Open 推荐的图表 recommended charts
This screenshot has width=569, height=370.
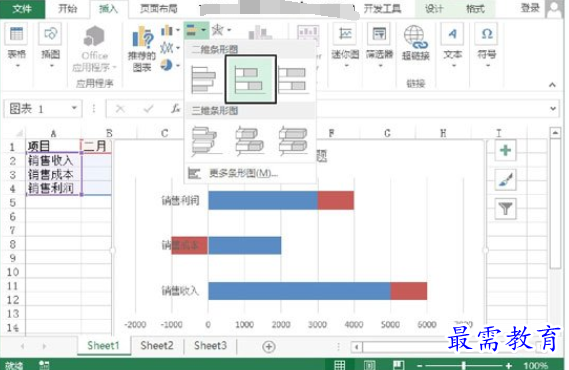(x=142, y=48)
